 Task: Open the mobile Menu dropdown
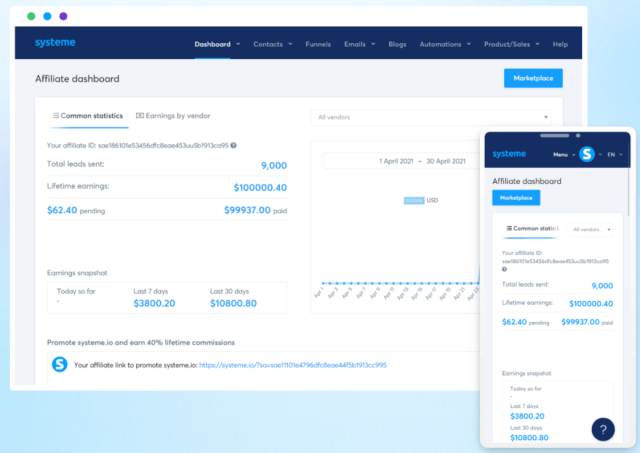tap(564, 155)
